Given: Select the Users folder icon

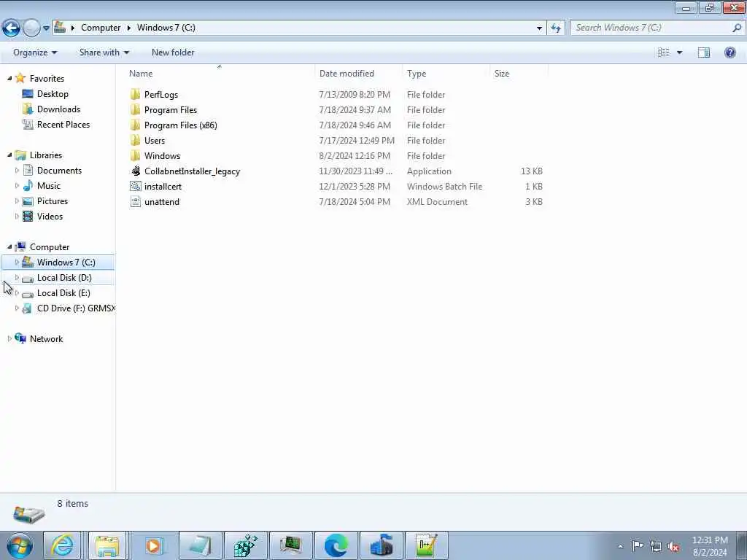Looking at the screenshot, I should click(136, 141).
